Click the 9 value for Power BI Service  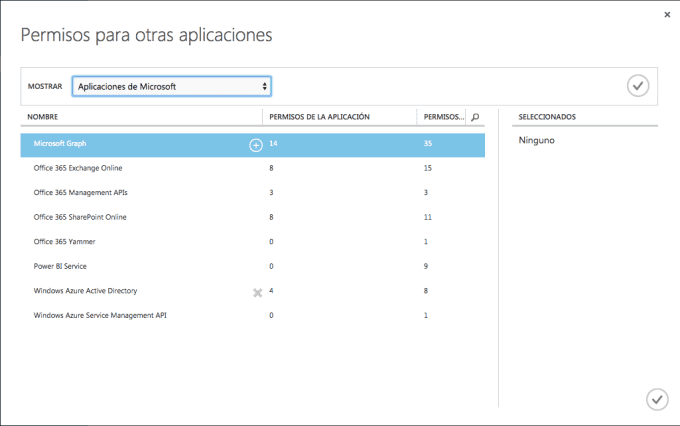coord(425,266)
